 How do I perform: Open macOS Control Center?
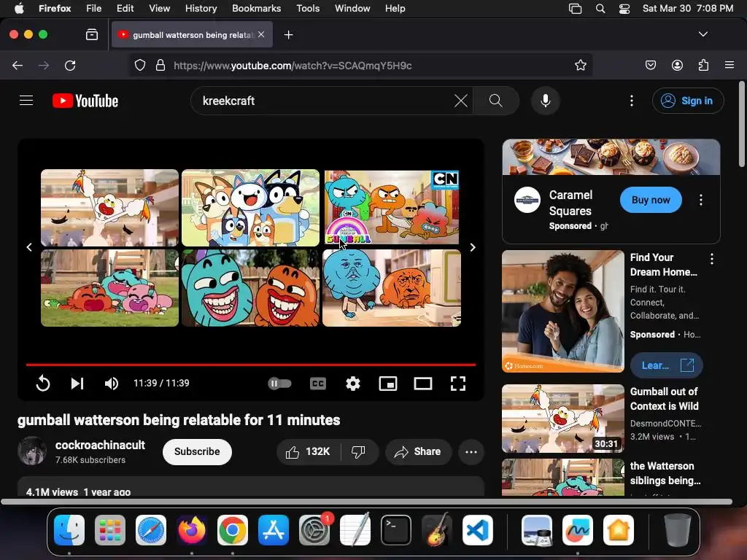[x=624, y=9]
